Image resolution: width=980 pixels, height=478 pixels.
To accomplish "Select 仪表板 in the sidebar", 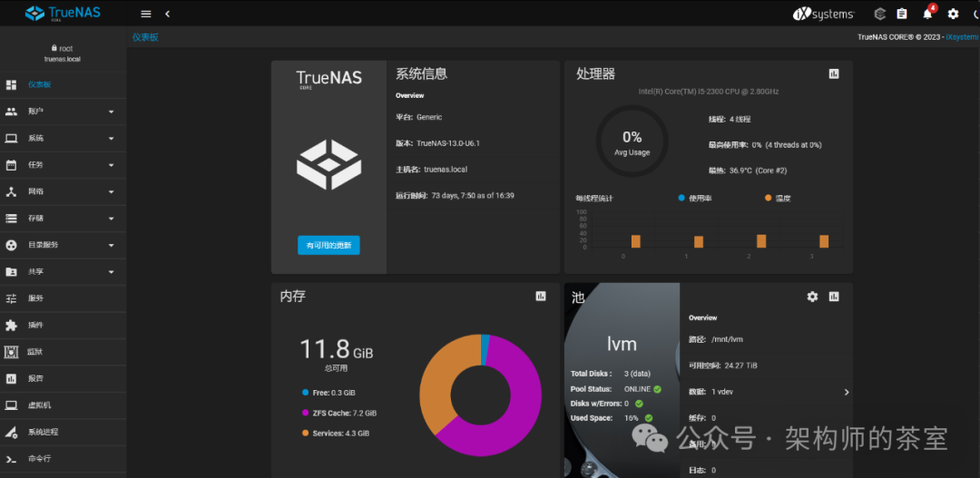I will [64, 84].
